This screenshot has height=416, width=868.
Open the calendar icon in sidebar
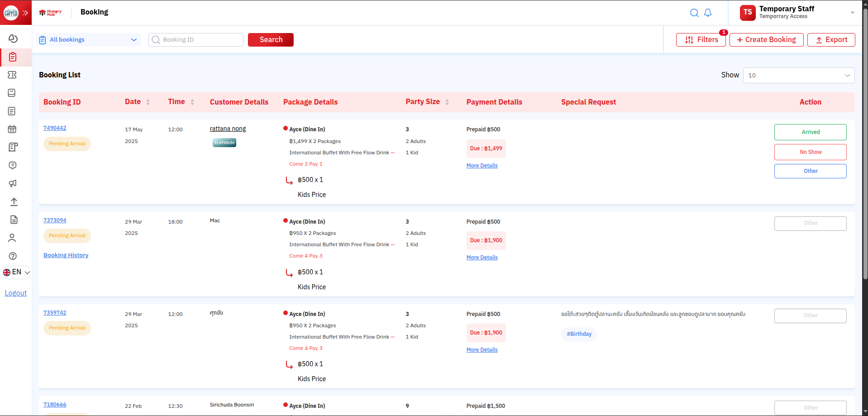point(12,129)
